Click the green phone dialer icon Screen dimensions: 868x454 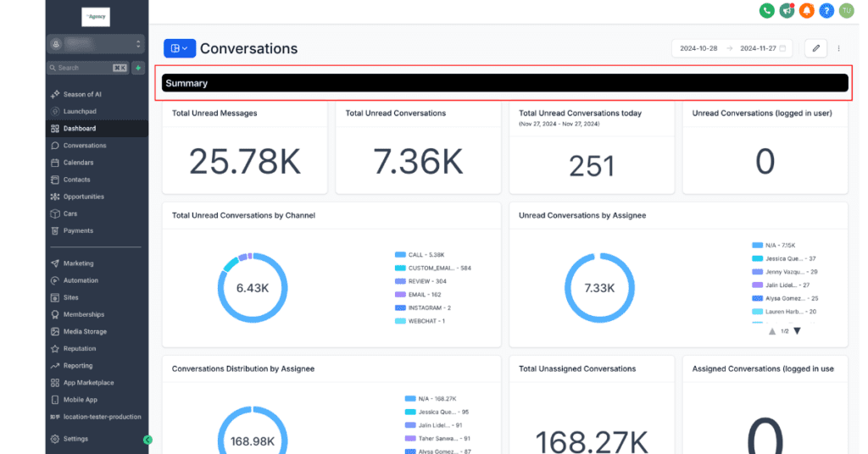pos(766,11)
